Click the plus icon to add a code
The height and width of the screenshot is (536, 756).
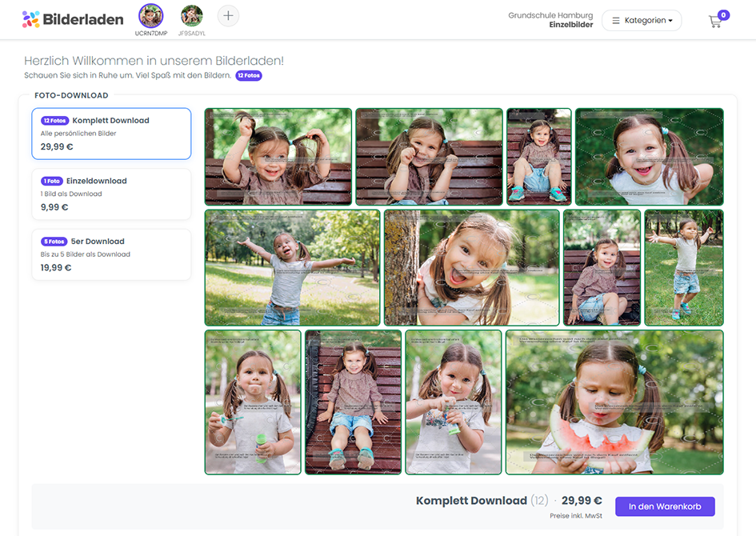coord(228,16)
